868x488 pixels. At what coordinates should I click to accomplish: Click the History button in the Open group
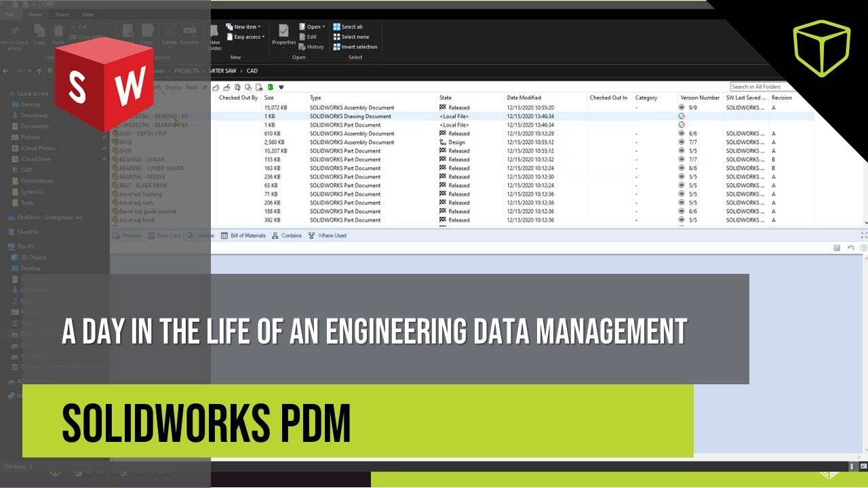pyautogui.click(x=311, y=47)
